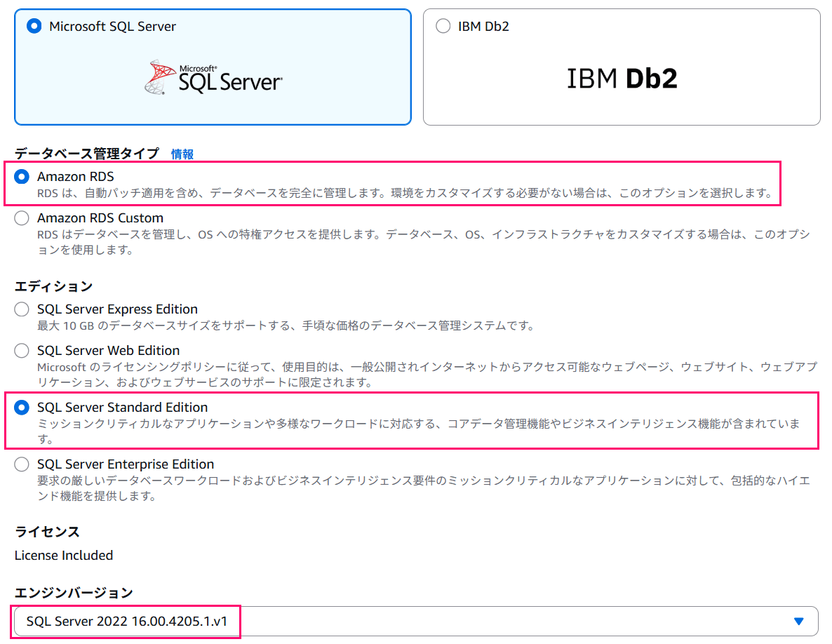Click the RDS Custom OS への特権アクセス description
This screenshot has width=832, height=644.
(x=424, y=242)
